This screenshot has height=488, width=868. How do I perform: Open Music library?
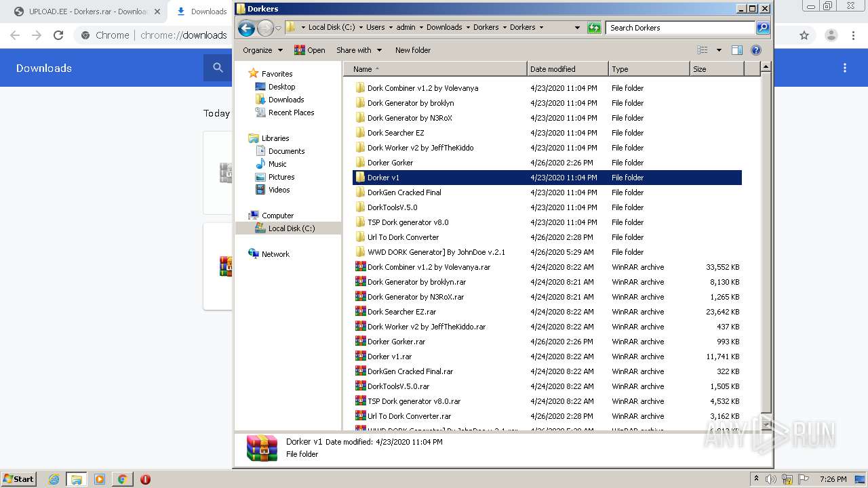[277, 164]
